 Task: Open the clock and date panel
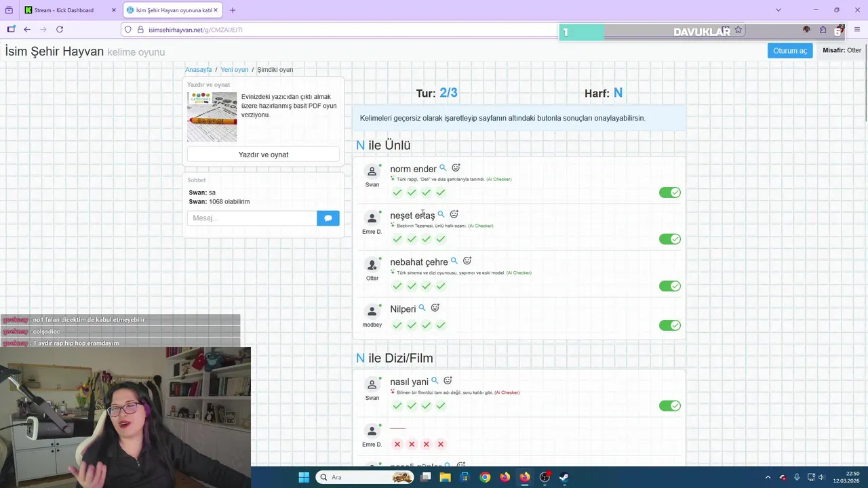(848, 477)
